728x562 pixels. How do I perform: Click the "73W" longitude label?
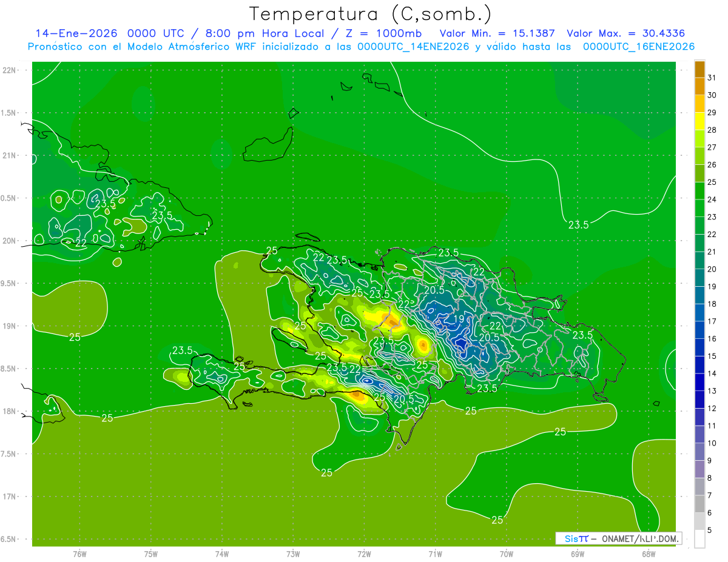(293, 554)
